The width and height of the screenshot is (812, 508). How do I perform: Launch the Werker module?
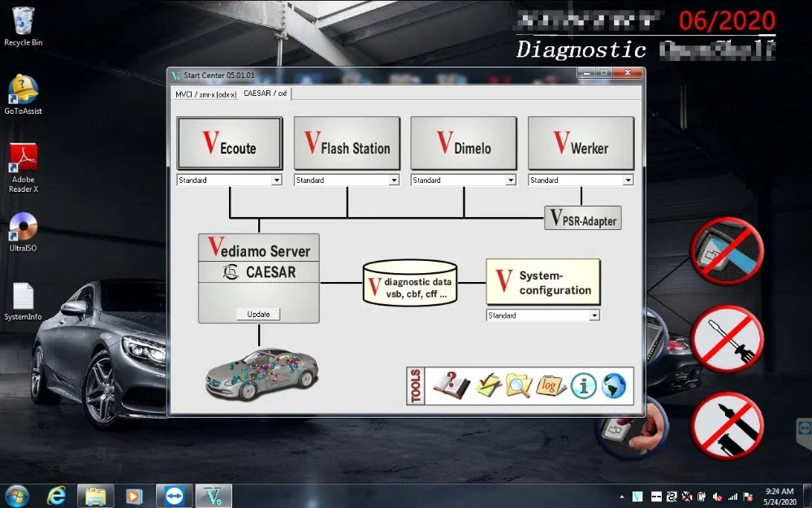pyautogui.click(x=581, y=143)
